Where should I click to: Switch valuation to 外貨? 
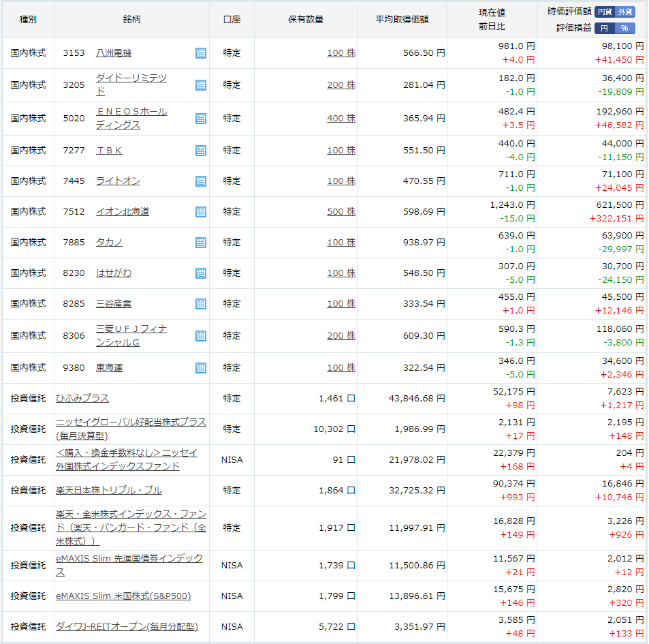pos(625,12)
